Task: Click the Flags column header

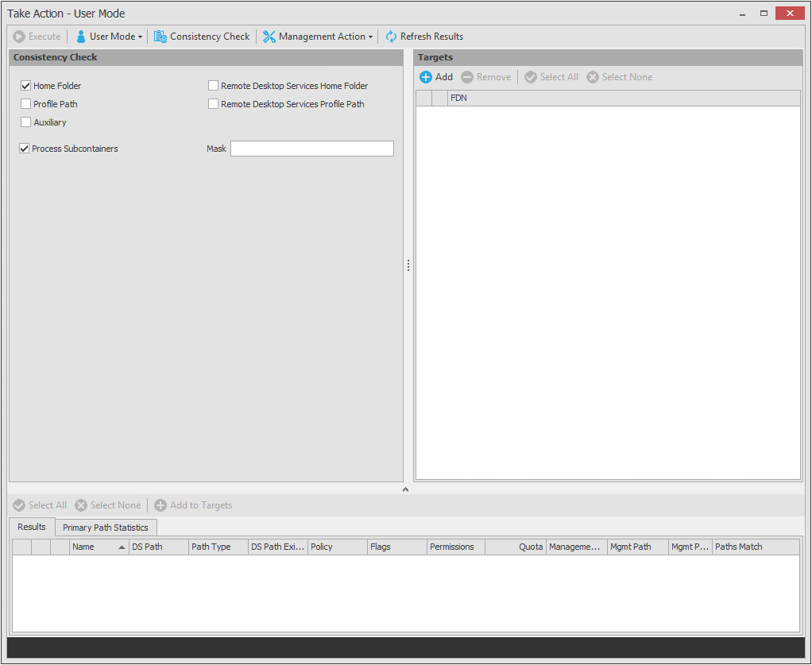Action: [396, 547]
